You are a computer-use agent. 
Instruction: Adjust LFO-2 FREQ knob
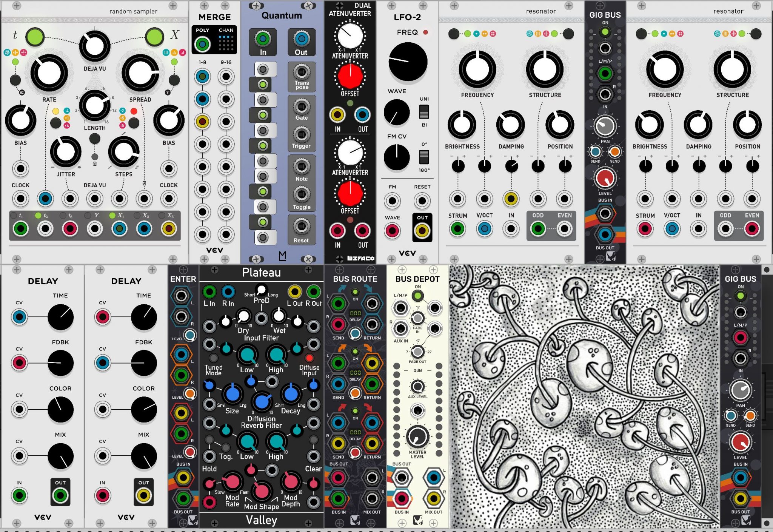pyautogui.click(x=408, y=62)
